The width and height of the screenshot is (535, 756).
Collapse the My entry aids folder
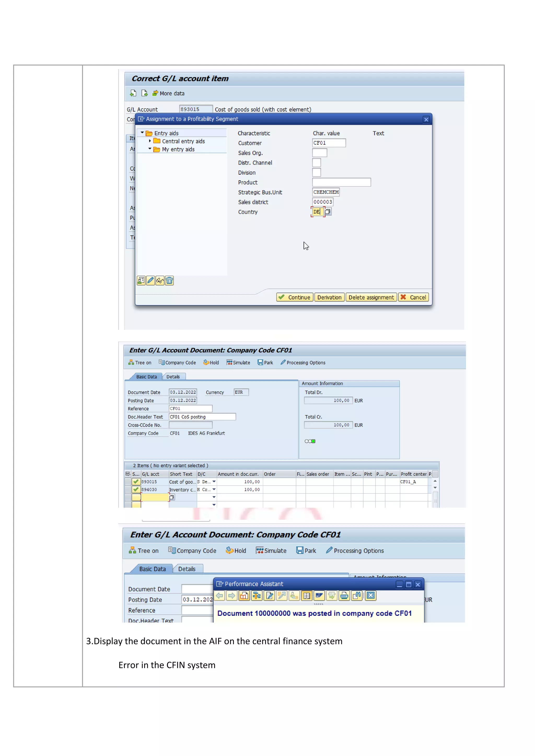tap(150, 149)
